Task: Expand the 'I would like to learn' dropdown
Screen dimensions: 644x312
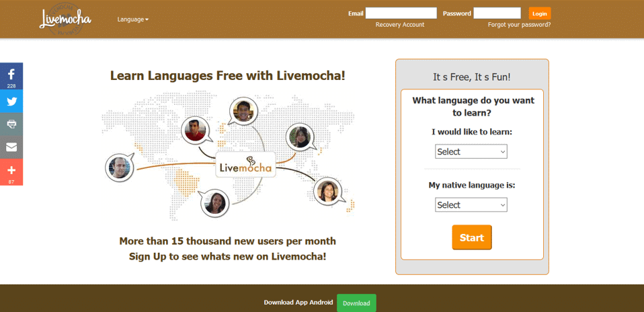Action: point(471,152)
